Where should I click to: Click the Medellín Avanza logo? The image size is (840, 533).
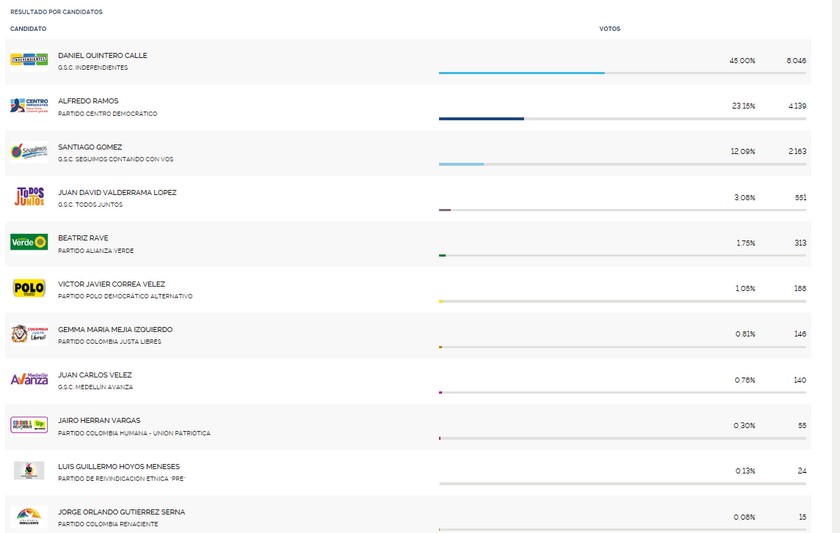[28, 379]
